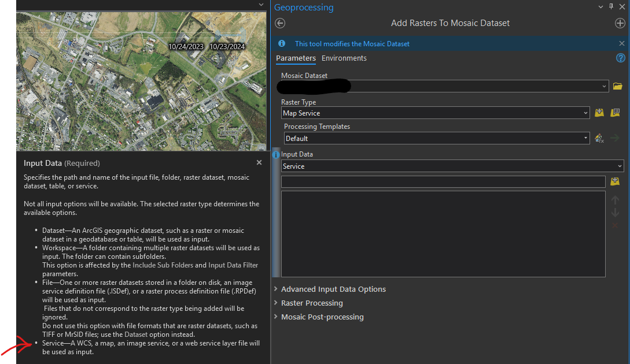This screenshot has height=364, width=630.
Task: Open the Processing Templates dropdown
Action: [584, 138]
